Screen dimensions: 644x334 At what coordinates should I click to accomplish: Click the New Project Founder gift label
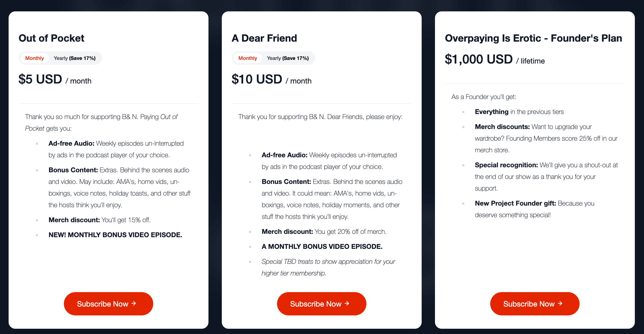[515, 203]
